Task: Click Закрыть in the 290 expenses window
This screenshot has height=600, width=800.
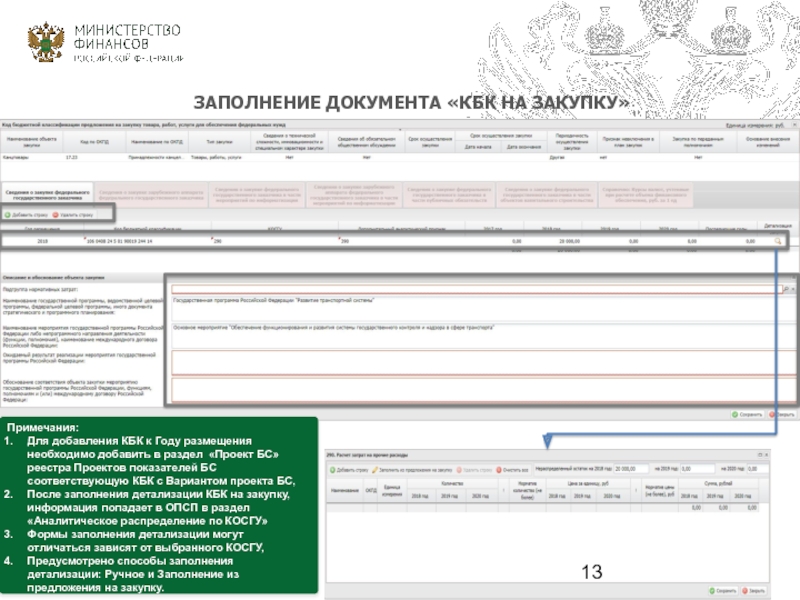Action: click(754, 591)
